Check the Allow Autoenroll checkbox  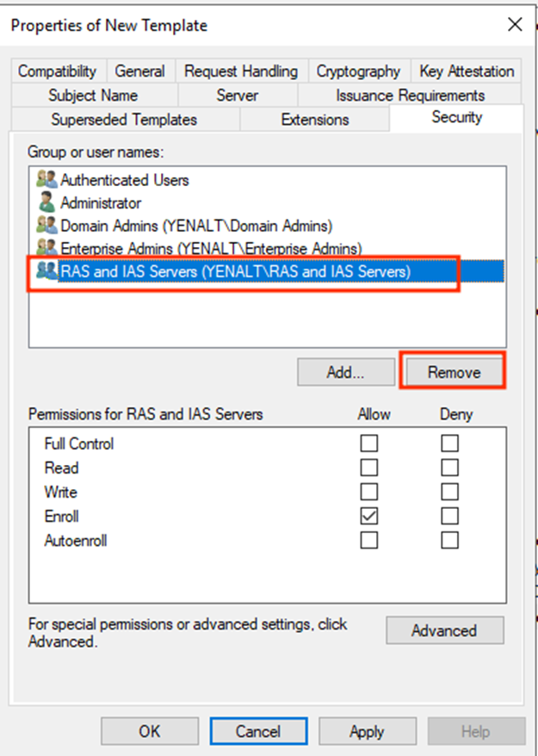point(368,540)
